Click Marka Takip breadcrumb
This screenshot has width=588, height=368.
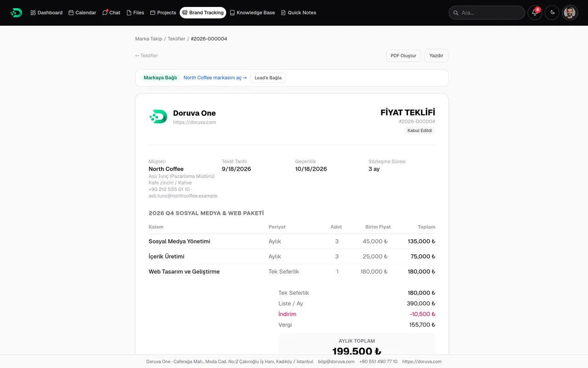[148, 39]
